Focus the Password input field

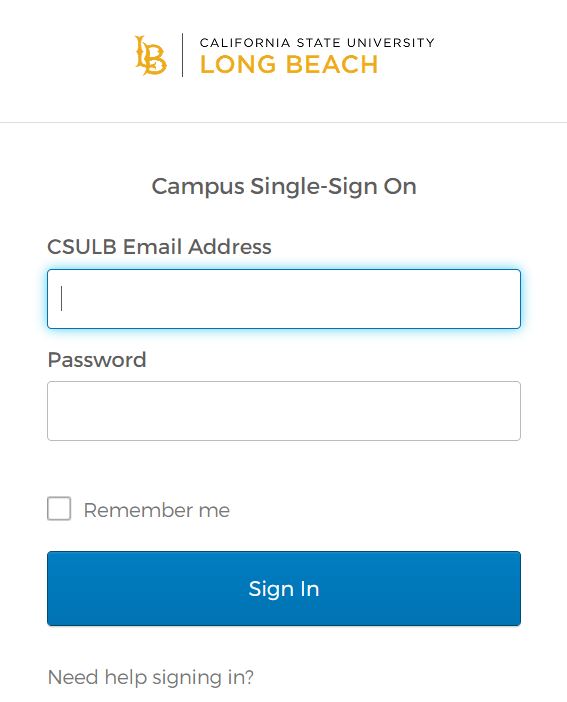click(284, 411)
